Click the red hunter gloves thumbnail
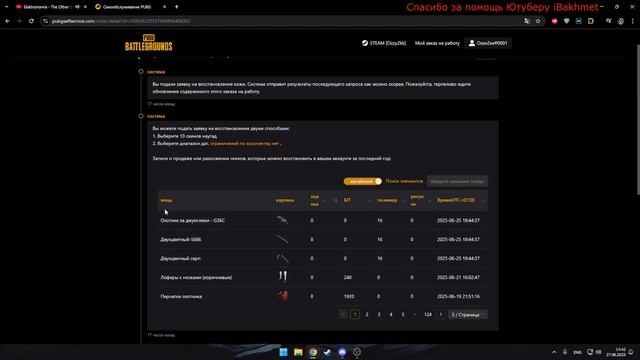The width and height of the screenshot is (640, 360). pyautogui.click(x=282, y=296)
